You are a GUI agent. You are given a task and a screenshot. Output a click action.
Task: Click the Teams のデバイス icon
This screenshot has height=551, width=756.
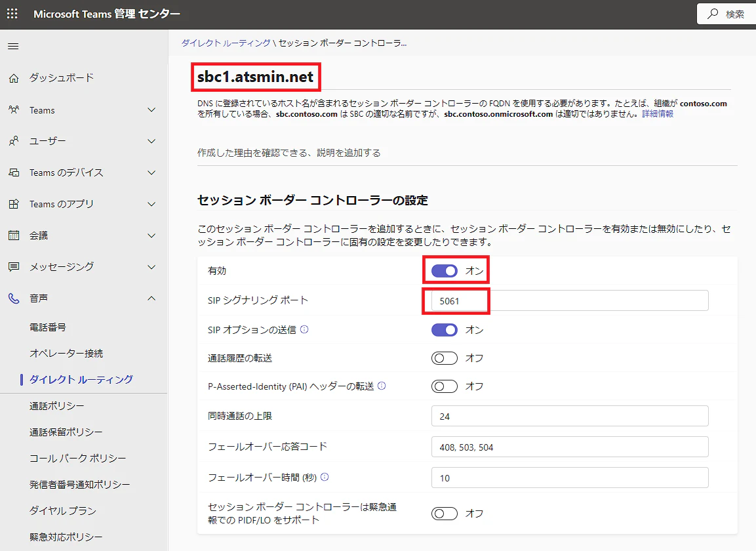[x=14, y=173]
